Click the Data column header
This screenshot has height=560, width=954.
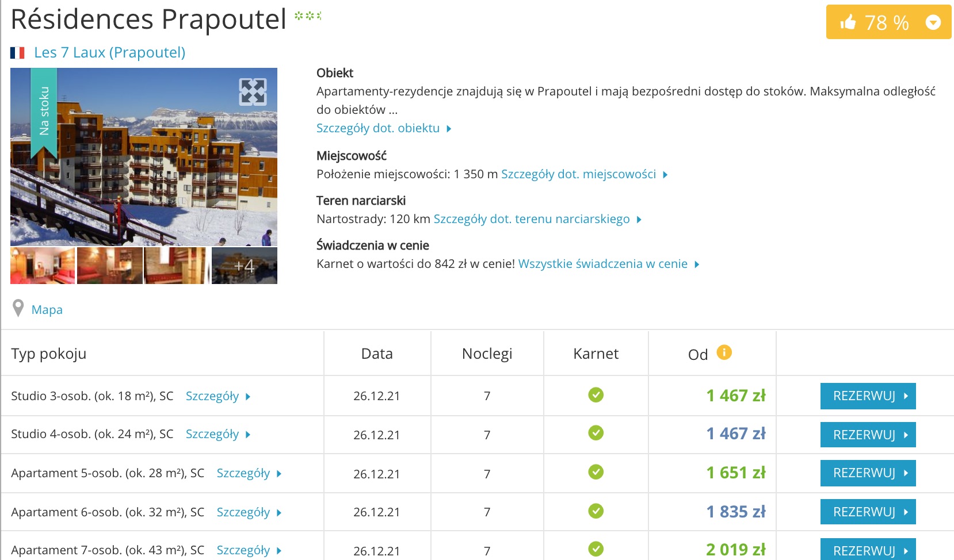[377, 354]
